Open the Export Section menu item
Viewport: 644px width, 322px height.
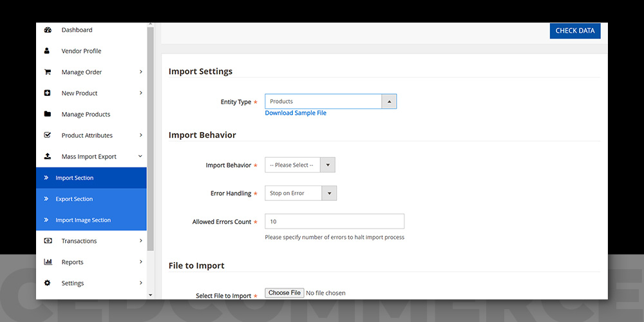point(91,199)
